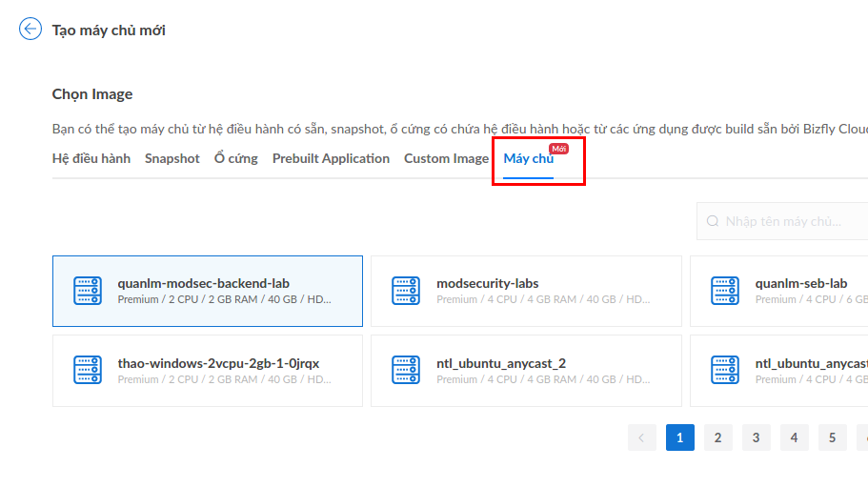This screenshot has height=488, width=868.
Task: Select the Máy chủ tab
Action: (x=529, y=159)
